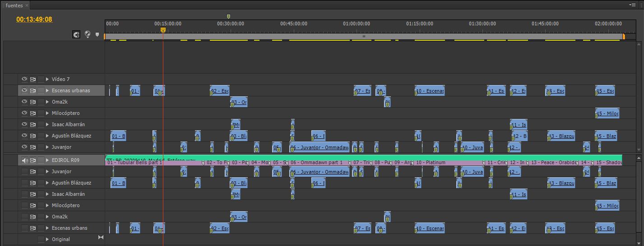Select the 06 - Ommadawn part 1 audio clip
Screen dimensions: 644x246
point(320,162)
